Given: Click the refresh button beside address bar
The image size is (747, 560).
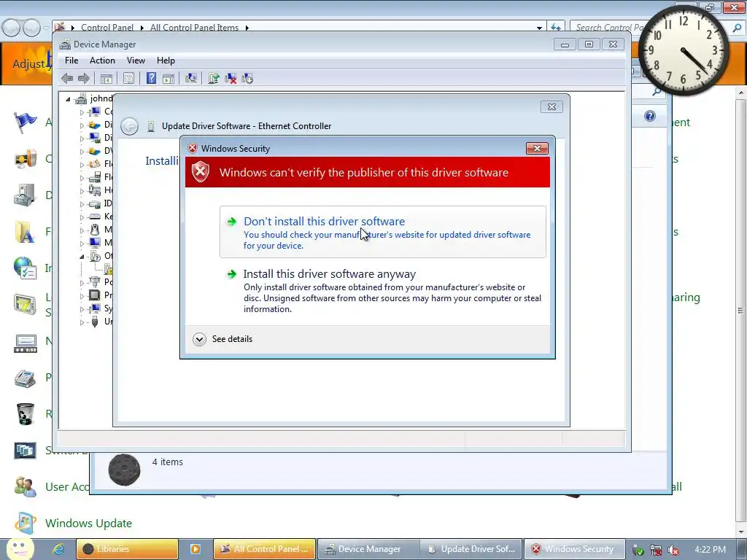Looking at the screenshot, I should tap(555, 28).
